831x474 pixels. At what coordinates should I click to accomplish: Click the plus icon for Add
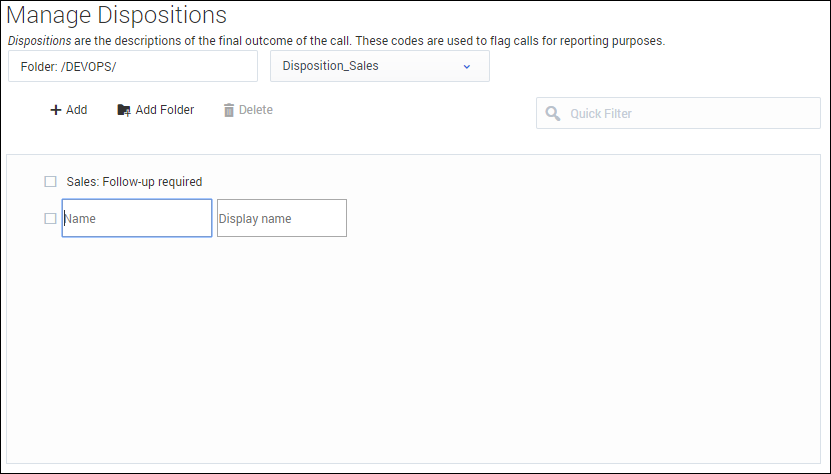click(x=56, y=110)
